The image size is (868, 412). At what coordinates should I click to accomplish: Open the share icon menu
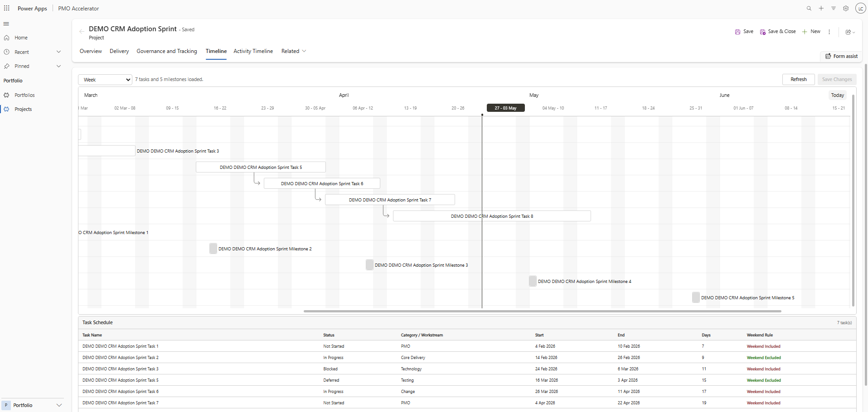coord(850,32)
